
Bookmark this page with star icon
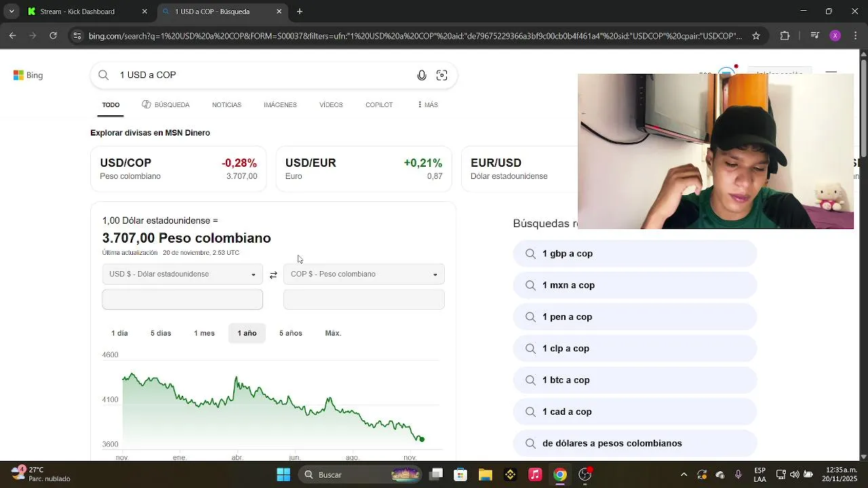coord(756,36)
